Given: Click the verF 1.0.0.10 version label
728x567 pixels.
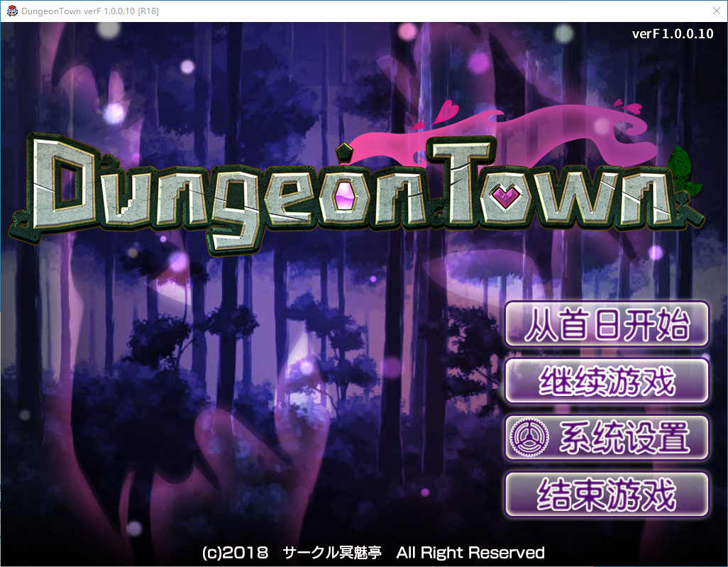Looking at the screenshot, I should pos(672,35).
